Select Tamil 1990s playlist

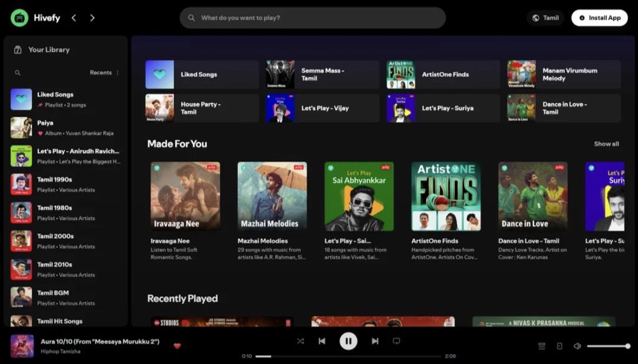coord(66,184)
